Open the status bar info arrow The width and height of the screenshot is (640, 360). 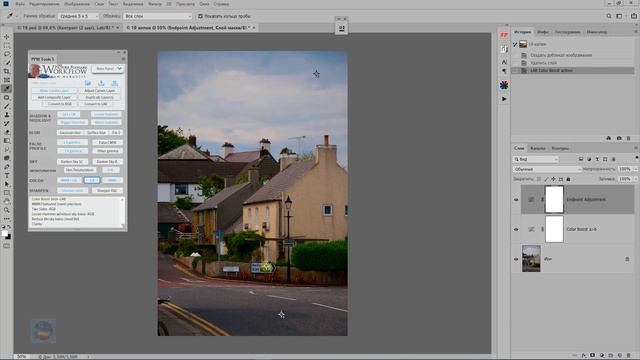[x=89, y=357]
